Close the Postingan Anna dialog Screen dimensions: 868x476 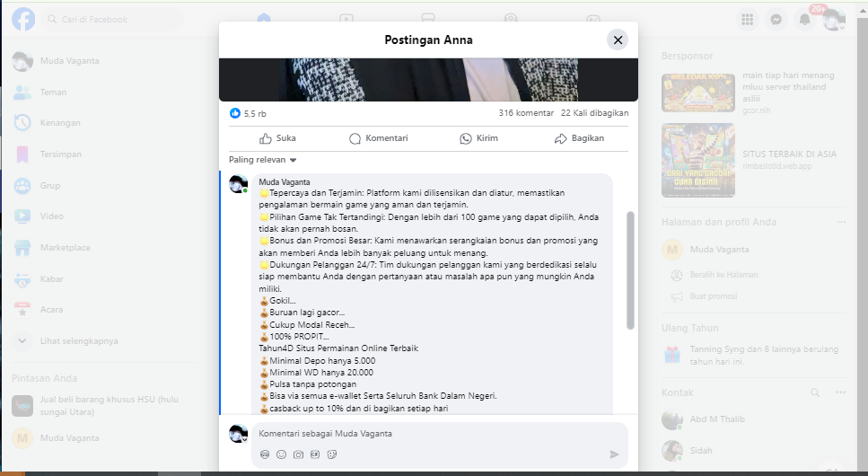tap(618, 40)
